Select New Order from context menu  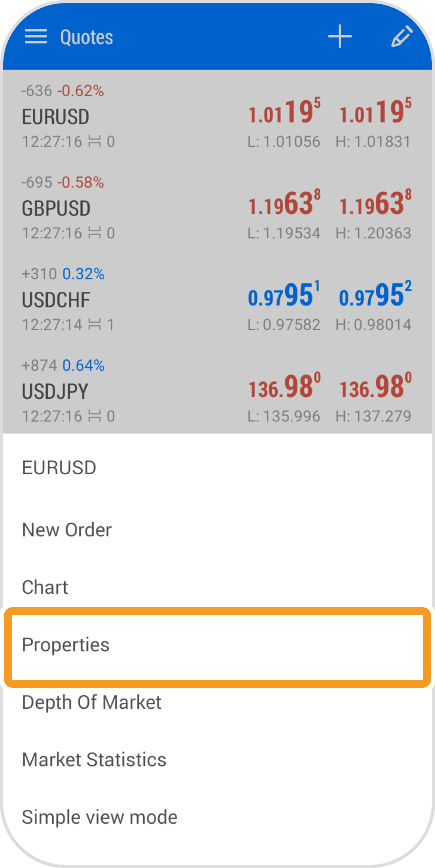67,530
